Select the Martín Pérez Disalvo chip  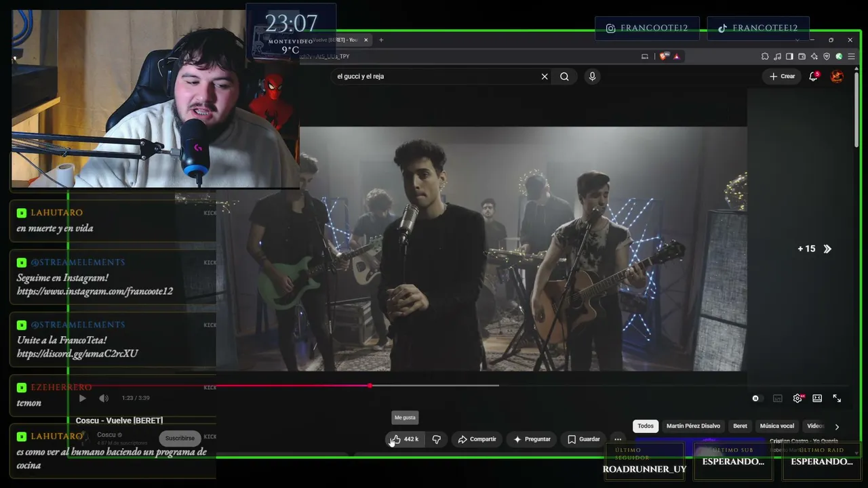coord(693,426)
